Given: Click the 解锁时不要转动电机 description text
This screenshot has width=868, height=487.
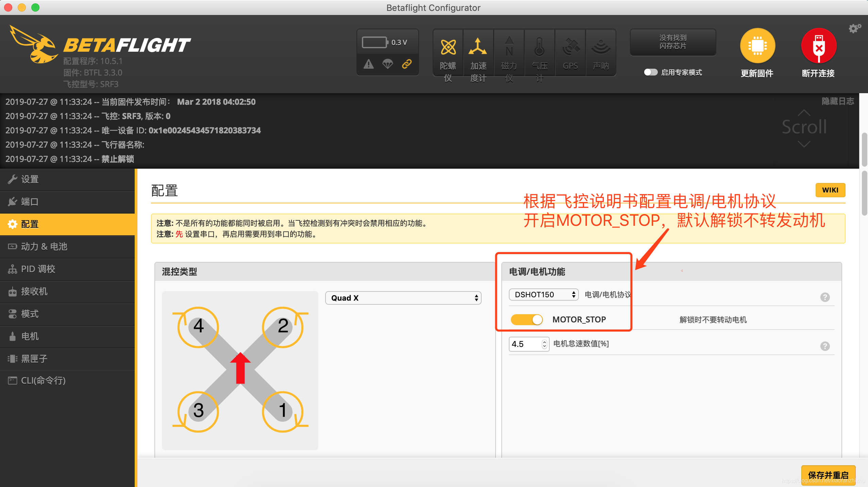Looking at the screenshot, I should coord(713,320).
